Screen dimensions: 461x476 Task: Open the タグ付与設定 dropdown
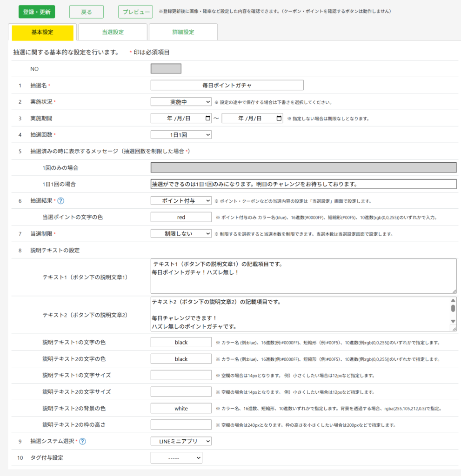coord(177,458)
